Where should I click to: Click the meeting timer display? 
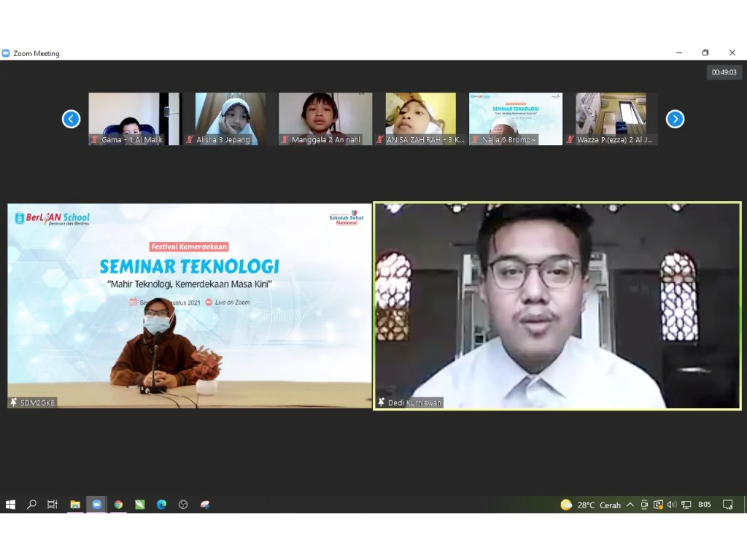(724, 72)
